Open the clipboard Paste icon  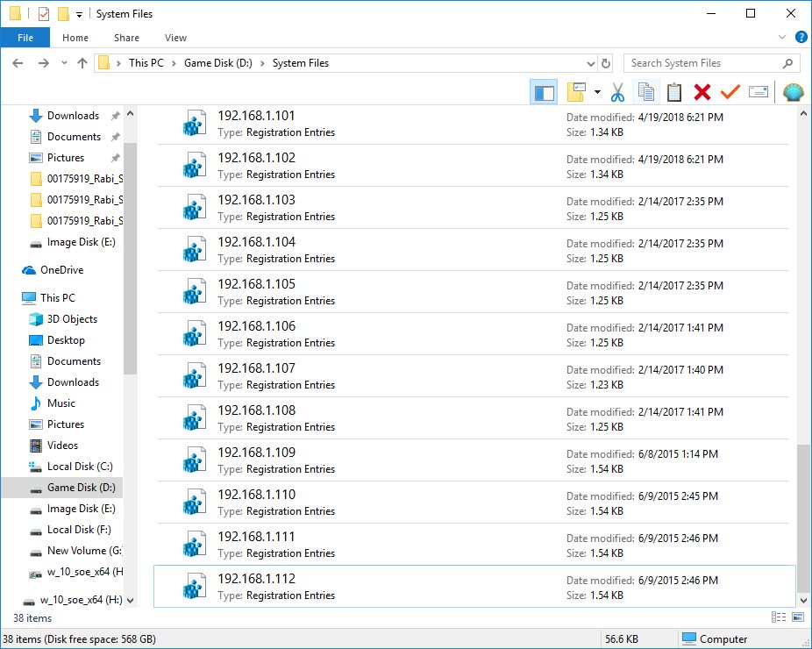[674, 91]
